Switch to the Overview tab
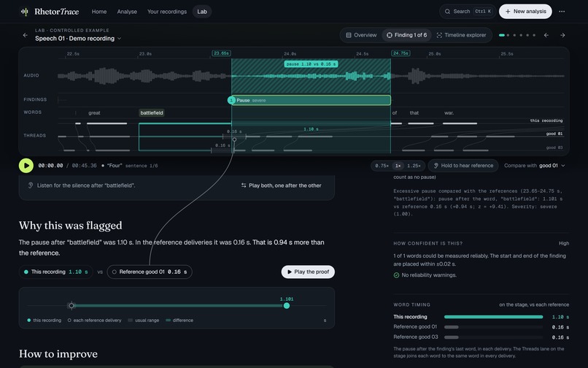 pos(361,35)
